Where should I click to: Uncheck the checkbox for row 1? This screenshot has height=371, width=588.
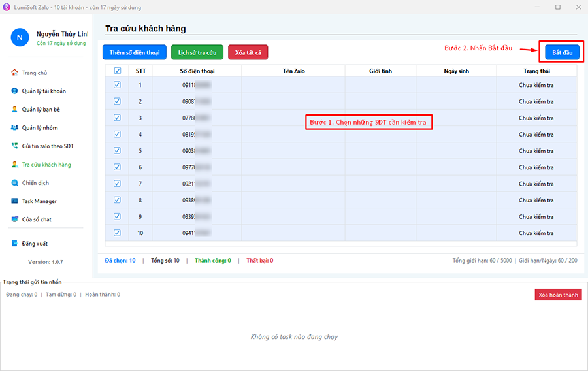click(117, 85)
